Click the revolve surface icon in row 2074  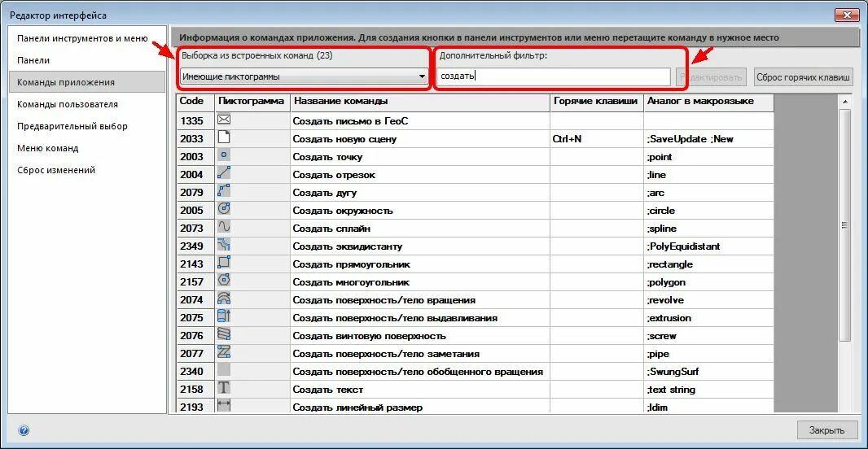(224, 299)
